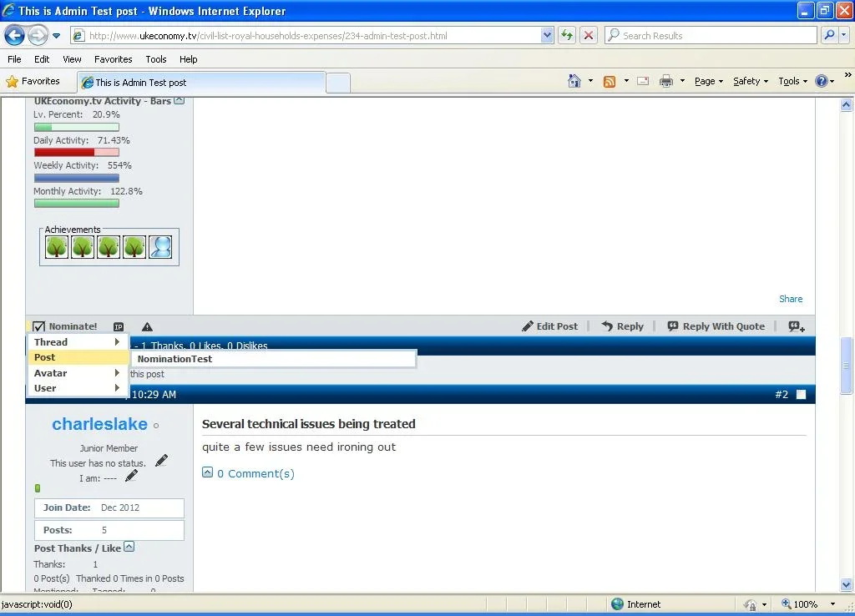Click the Share link
This screenshot has width=855, height=616.
791,299
